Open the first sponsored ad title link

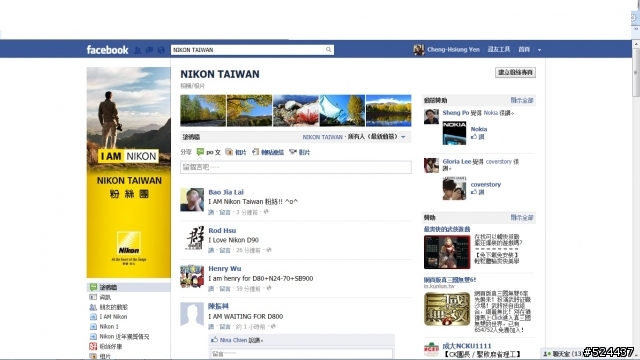point(447,229)
